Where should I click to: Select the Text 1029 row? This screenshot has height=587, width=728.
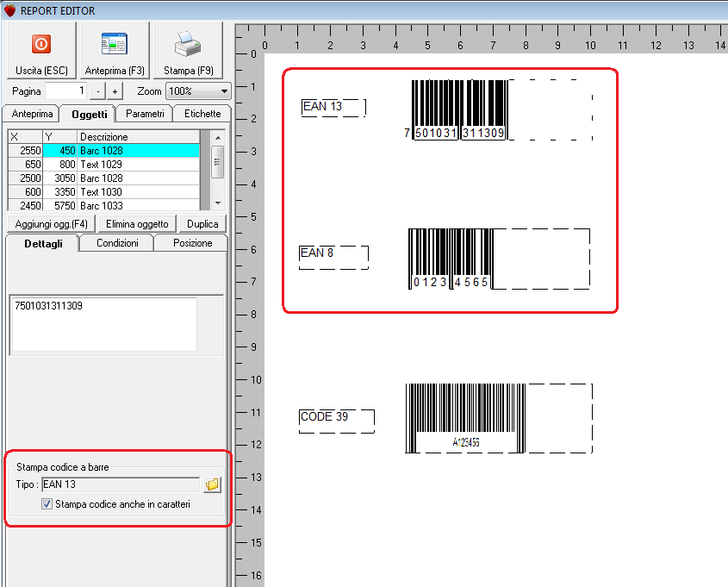click(104, 165)
